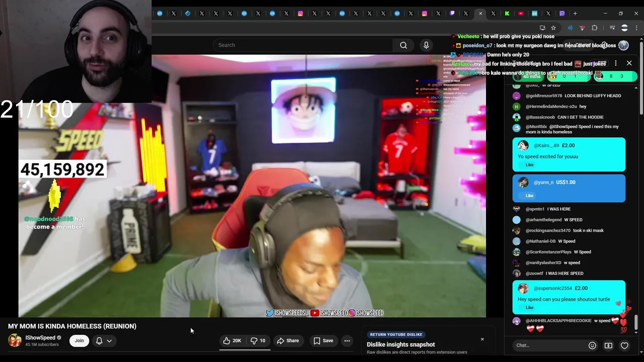
Task: Switch to the YouTube tab
Action: coord(521,14)
